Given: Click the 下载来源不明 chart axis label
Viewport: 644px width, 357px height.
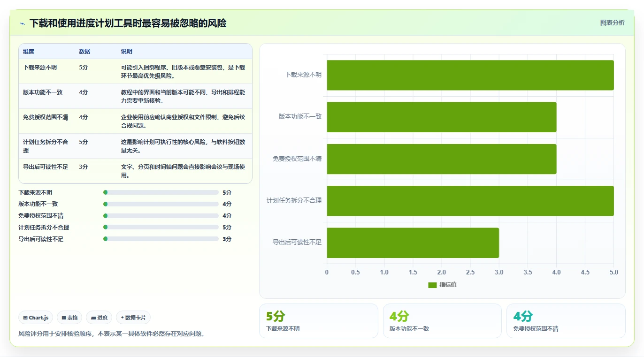Looking at the screenshot, I should [x=303, y=75].
